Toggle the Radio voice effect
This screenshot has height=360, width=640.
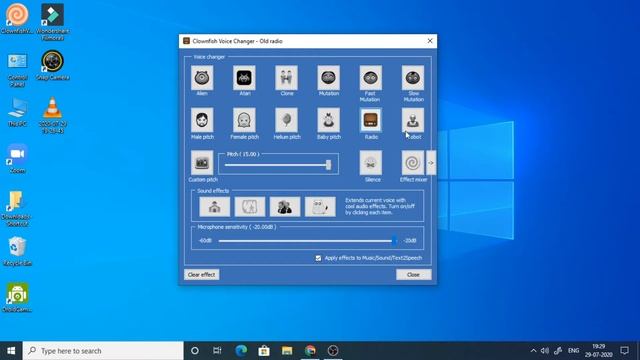[371, 120]
